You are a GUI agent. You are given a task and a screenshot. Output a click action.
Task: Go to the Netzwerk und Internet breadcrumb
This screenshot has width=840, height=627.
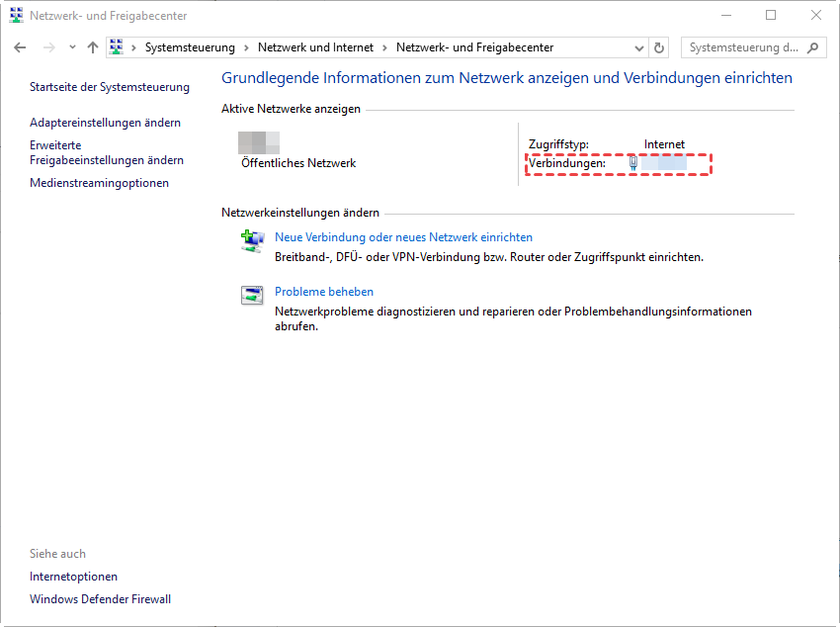315,47
